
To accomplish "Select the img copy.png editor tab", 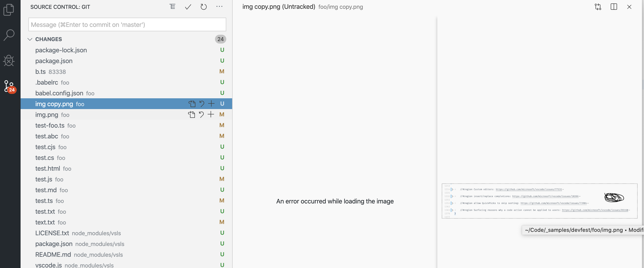I will pyautogui.click(x=278, y=7).
